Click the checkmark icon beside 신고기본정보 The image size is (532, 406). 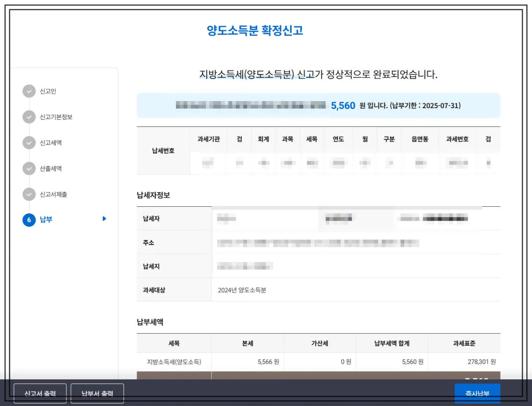click(x=28, y=117)
